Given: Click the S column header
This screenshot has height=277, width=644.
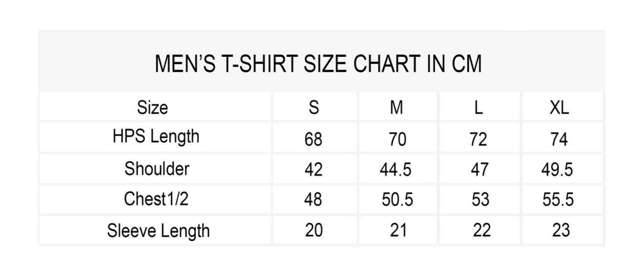Looking at the screenshot, I should [x=314, y=108].
